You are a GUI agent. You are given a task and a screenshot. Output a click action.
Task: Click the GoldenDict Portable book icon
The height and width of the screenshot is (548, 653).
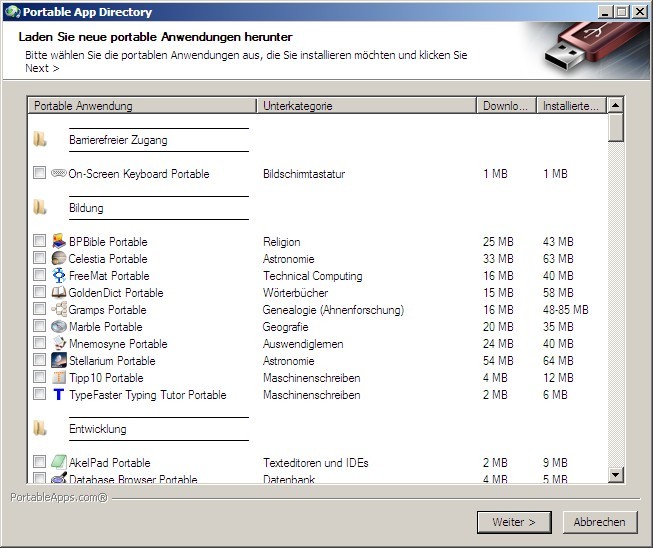pyautogui.click(x=59, y=292)
